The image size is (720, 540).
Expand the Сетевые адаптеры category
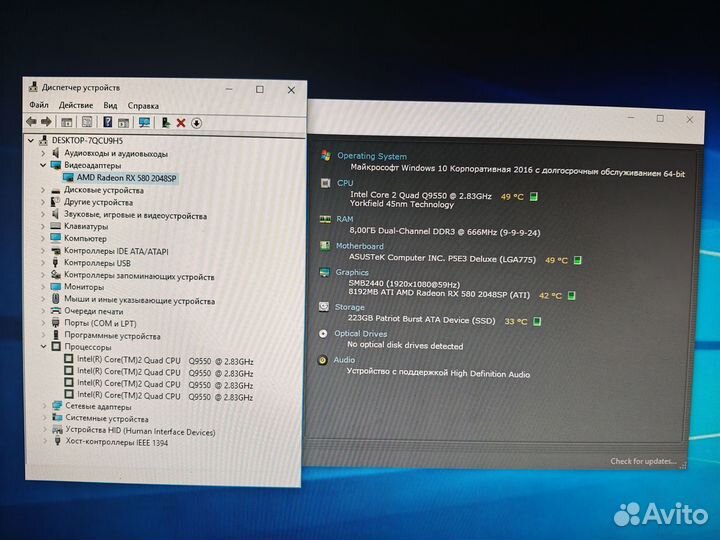(44, 407)
